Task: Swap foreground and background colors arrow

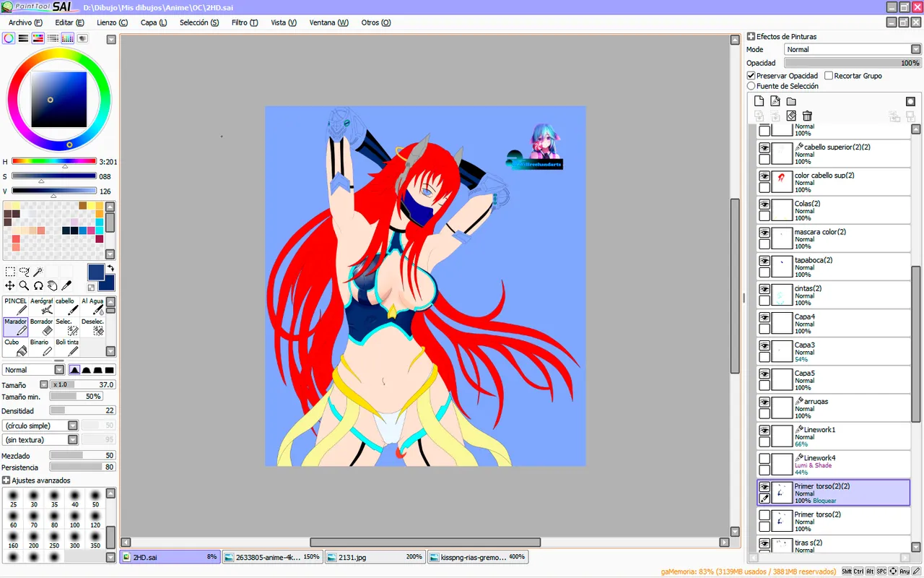Action: pos(110,269)
